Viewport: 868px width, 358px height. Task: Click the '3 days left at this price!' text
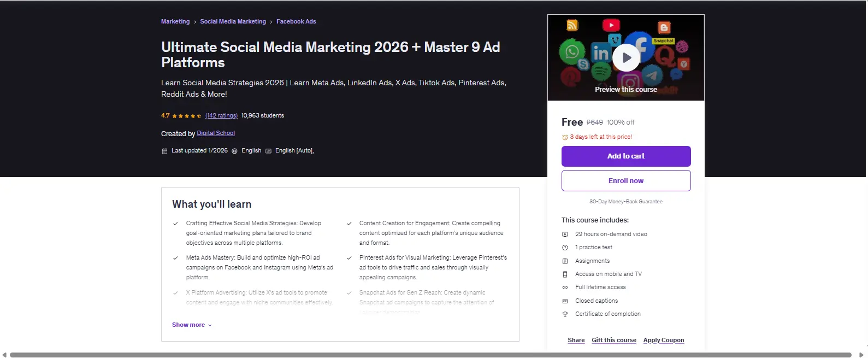pyautogui.click(x=601, y=137)
